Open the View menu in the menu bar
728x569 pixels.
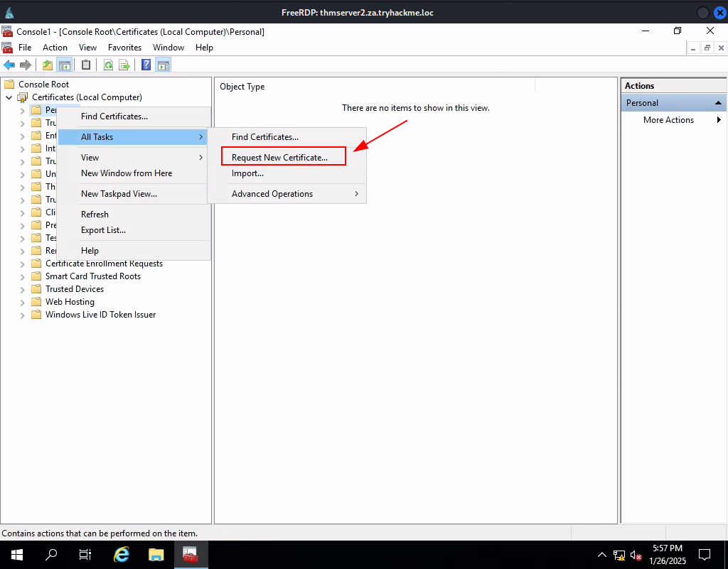pyautogui.click(x=87, y=48)
